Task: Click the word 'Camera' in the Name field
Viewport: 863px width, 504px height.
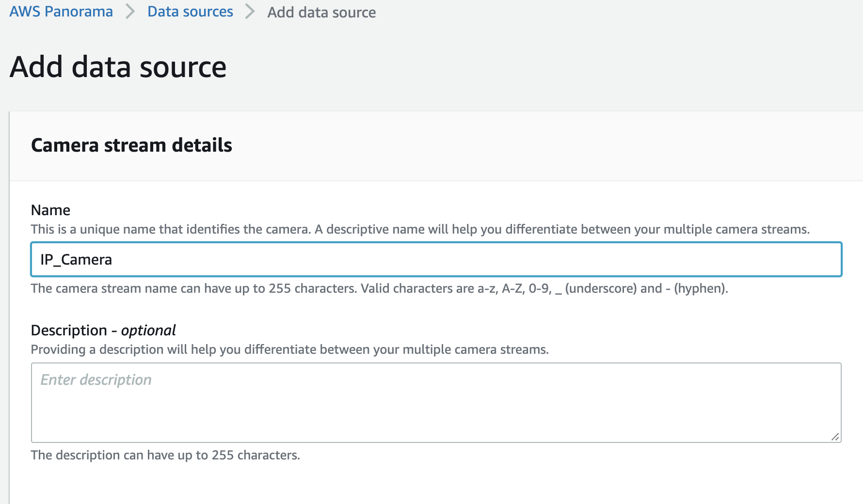Action: coord(86,260)
